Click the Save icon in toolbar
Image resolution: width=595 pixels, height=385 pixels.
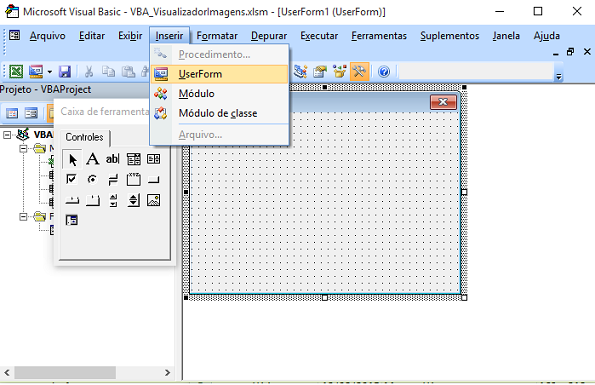(x=65, y=71)
